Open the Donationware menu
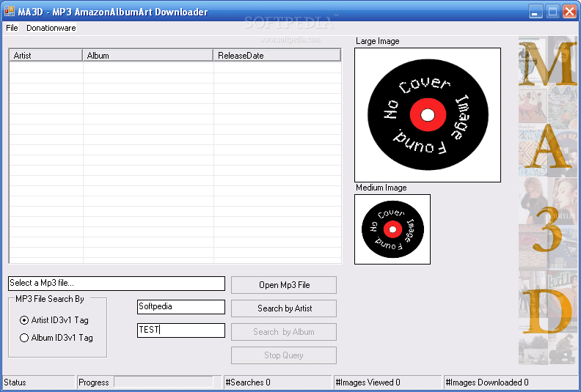Viewport: 581px width, 392px height. coord(51,28)
